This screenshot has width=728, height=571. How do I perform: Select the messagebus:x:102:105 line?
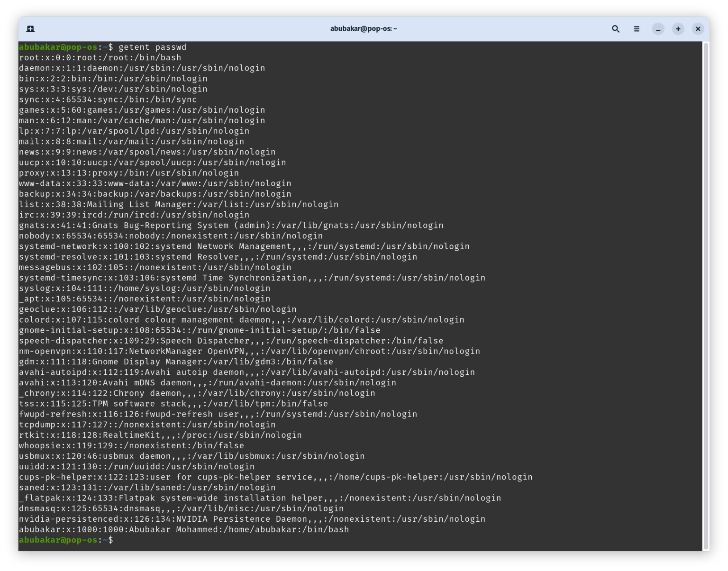tap(155, 267)
